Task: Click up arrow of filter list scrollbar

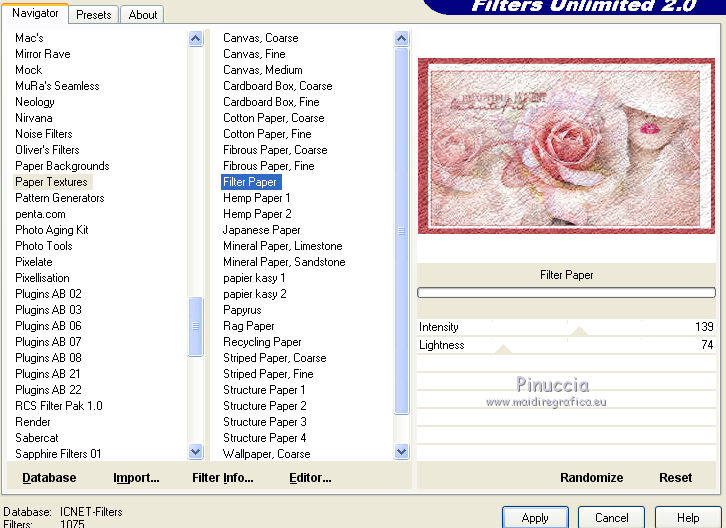Action: coord(401,38)
